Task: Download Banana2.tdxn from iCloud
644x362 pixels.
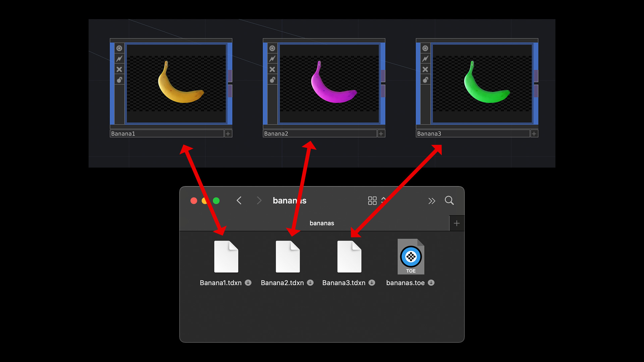Action: (x=310, y=283)
